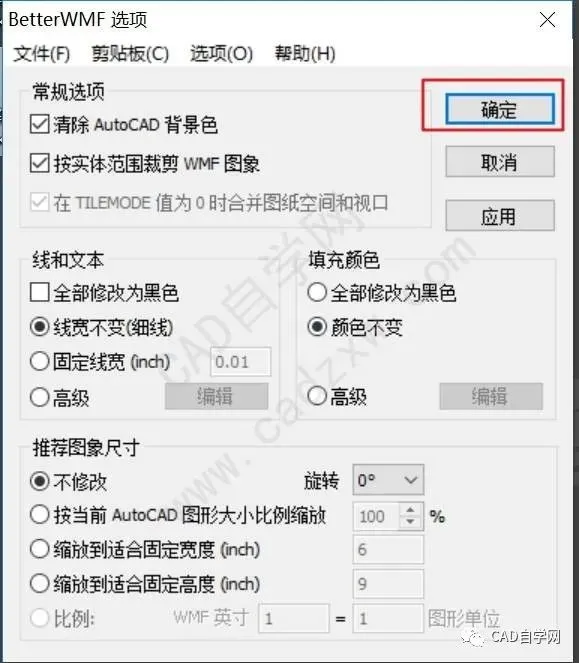This screenshot has width=579, height=663.
Task: Select 固定线宽 (inch) radio button
Action: [39, 362]
